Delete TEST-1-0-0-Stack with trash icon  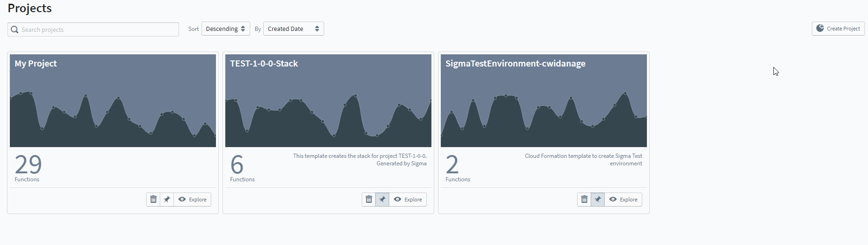click(x=369, y=200)
